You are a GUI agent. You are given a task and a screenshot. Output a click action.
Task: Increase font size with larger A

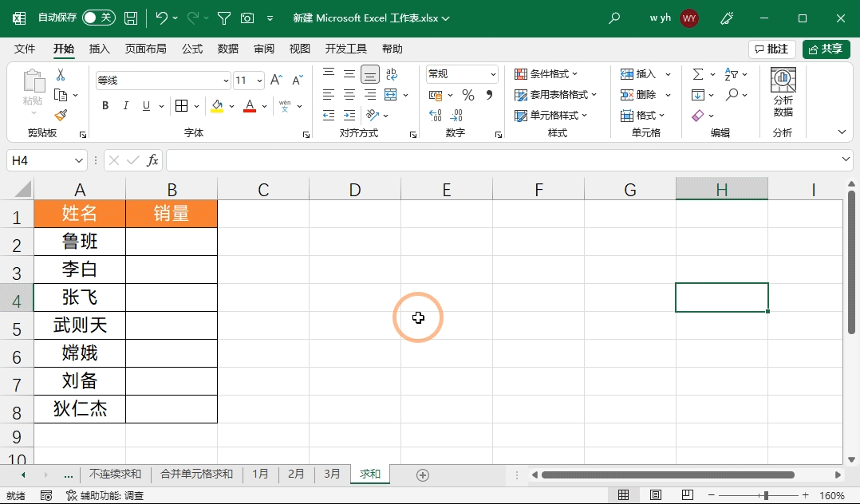pos(276,80)
